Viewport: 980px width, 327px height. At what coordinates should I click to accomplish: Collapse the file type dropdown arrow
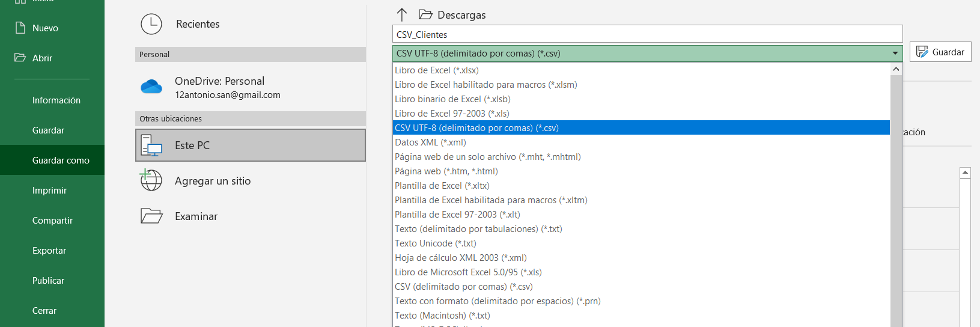[x=895, y=53]
